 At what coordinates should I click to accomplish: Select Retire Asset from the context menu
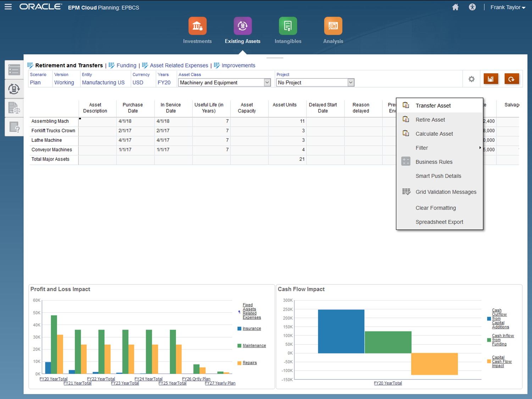[x=430, y=120]
